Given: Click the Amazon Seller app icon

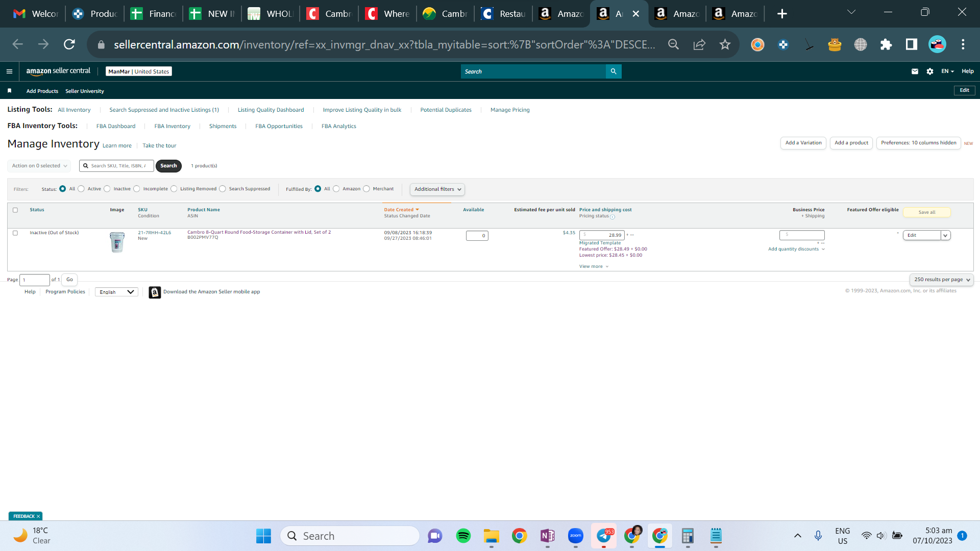Looking at the screenshot, I should coord(155,292).
